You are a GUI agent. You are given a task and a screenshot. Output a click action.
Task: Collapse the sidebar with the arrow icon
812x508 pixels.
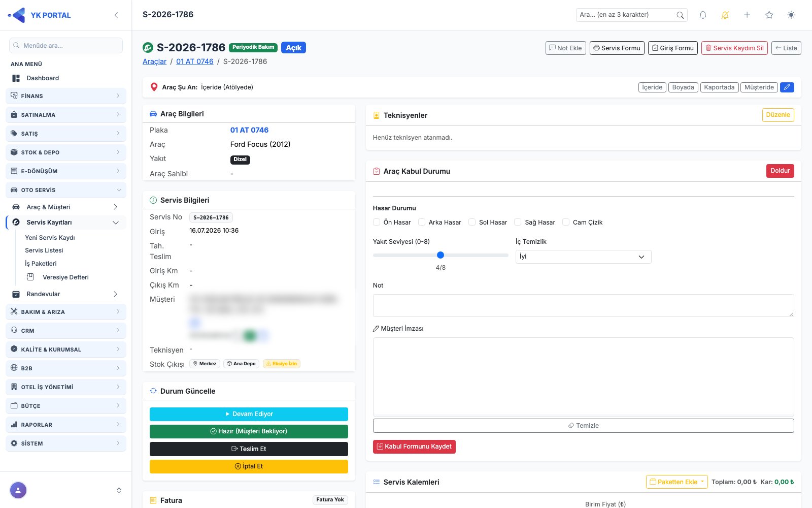point(116,15)
